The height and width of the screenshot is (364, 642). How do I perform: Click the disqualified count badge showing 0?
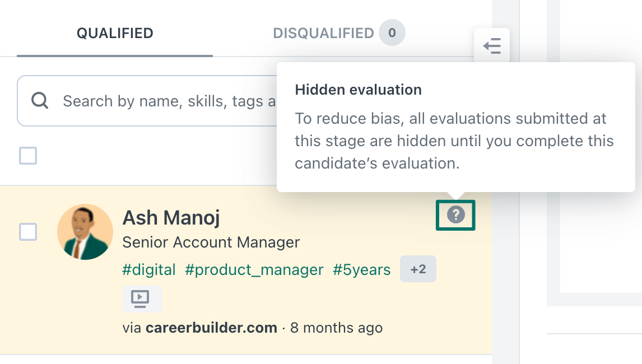coord(392,32)
